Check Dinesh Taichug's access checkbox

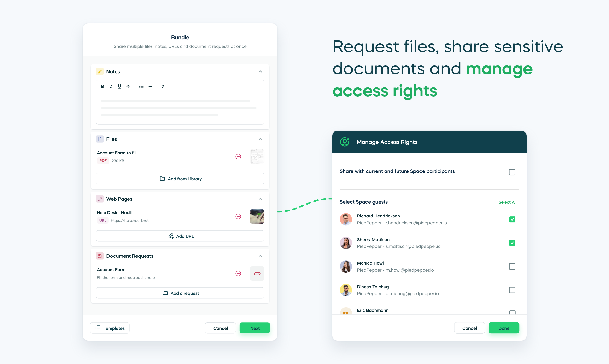tap(512, 290)
